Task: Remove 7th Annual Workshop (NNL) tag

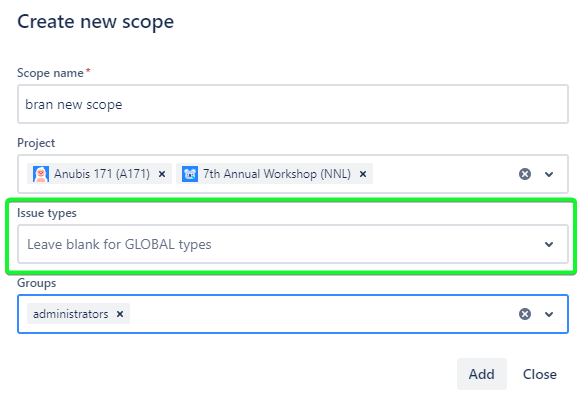Action: pos(363,174)
